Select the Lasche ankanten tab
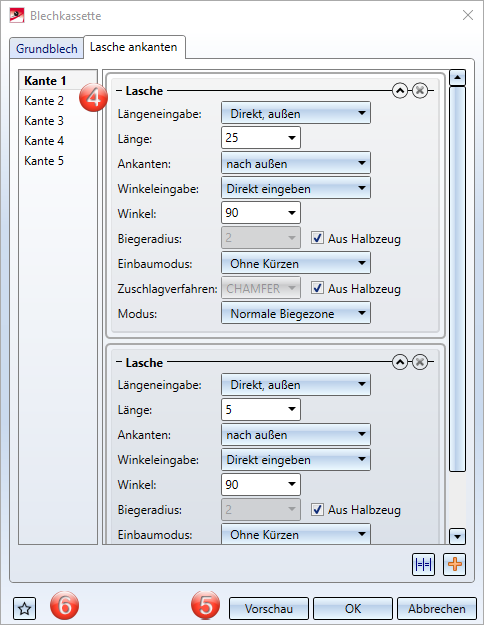The image size is (499, 631). coord(134,47)
